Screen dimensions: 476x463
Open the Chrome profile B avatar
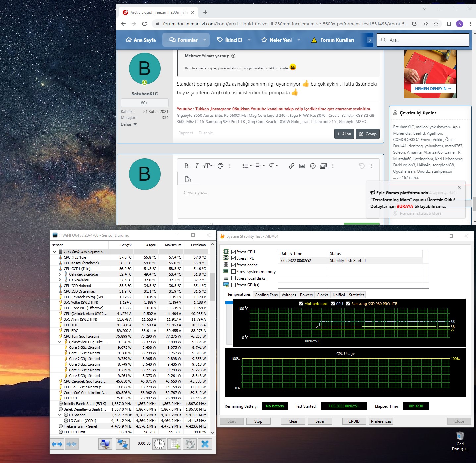[460, 24]
